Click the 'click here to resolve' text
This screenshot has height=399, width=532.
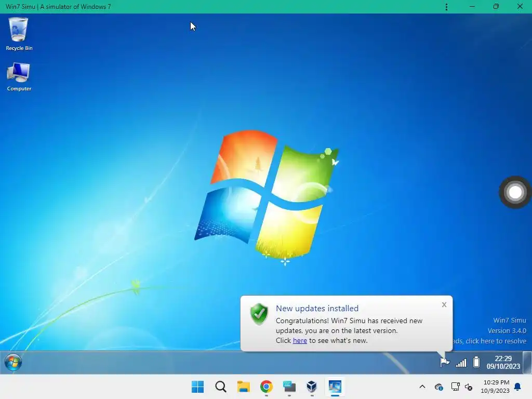pyautogui.click(x=496, y=341)
